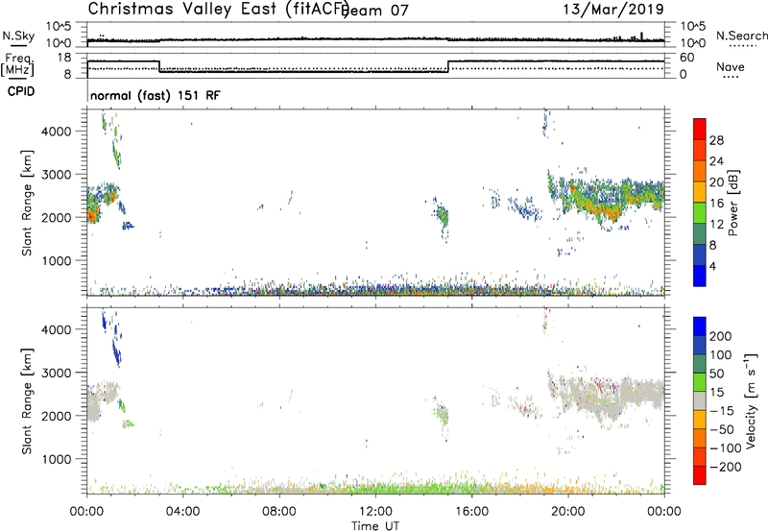Click the 18 tick on the frequency axis
Screen dimensions: 768x532
[x=64, y=58]
